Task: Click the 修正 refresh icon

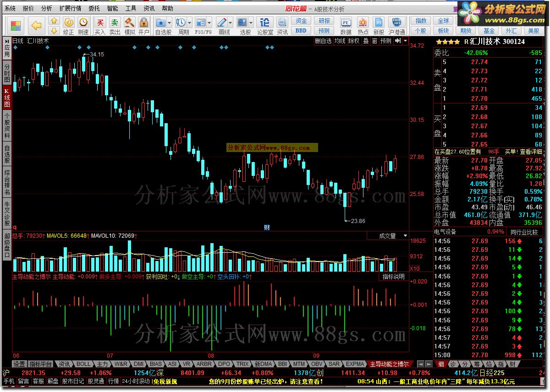Action: 68,22
